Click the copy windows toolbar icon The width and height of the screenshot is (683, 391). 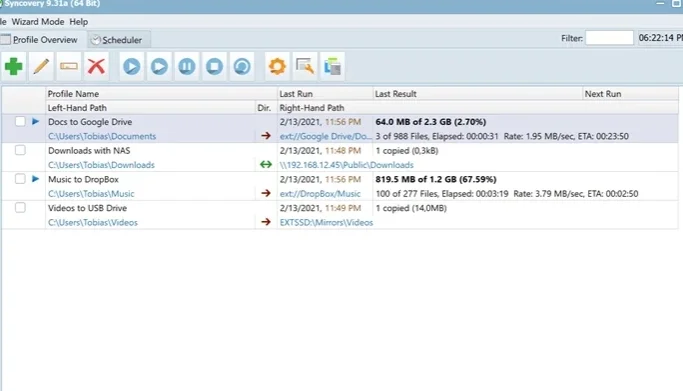[332, 67]
